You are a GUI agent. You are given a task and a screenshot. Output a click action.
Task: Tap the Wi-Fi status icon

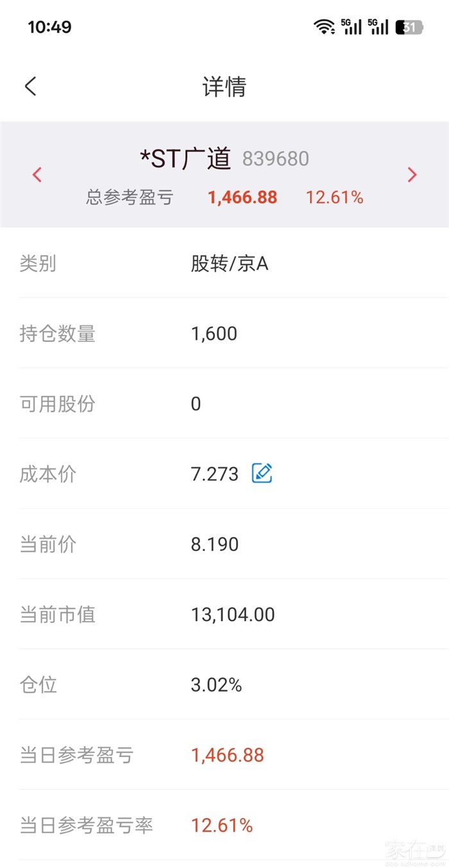[324, 27]
